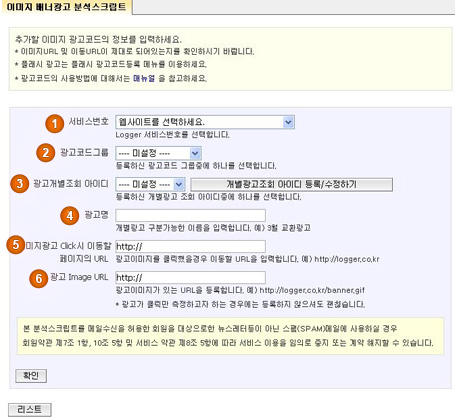Click the orange number 5 badge

tap(15, 245)
